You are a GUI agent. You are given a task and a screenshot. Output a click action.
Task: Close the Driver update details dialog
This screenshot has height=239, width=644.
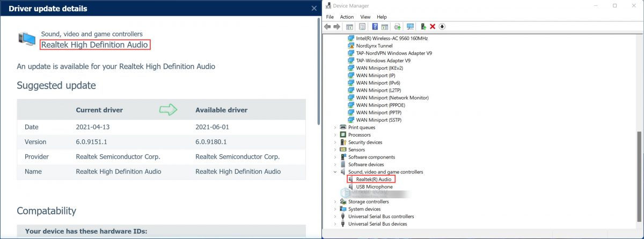point(314,9)
